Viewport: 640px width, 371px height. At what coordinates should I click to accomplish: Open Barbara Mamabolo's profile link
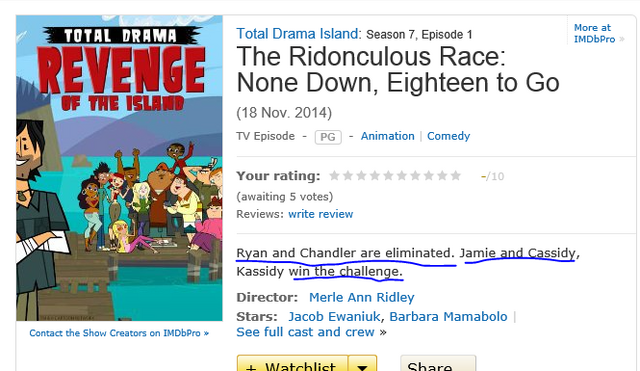click(448, 316)
